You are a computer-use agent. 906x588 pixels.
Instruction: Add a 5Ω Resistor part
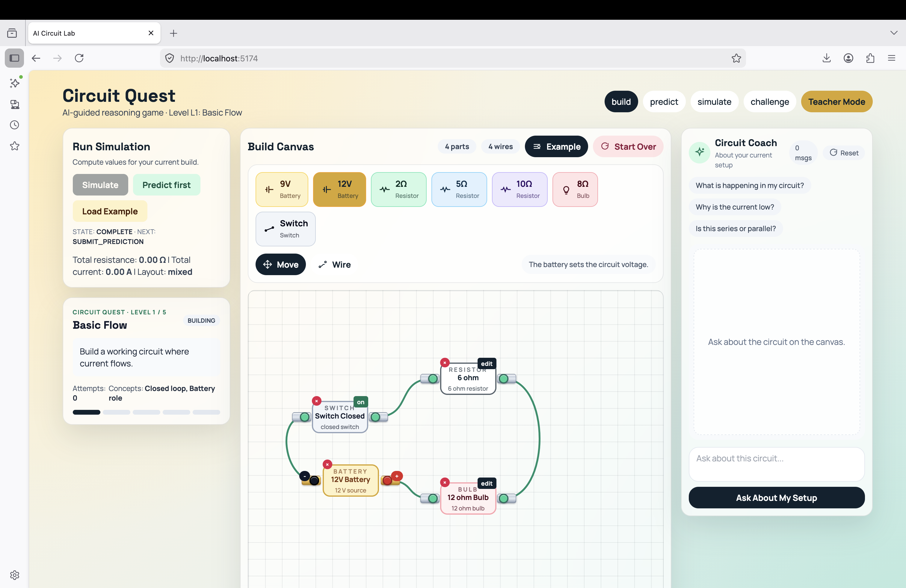click(x=459, y=190)
